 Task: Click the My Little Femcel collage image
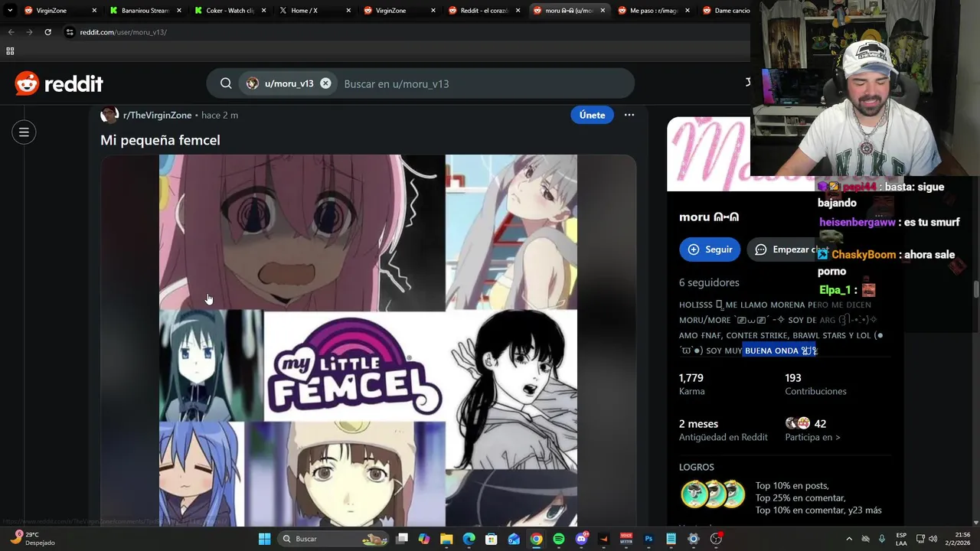(x=368, y=341)
